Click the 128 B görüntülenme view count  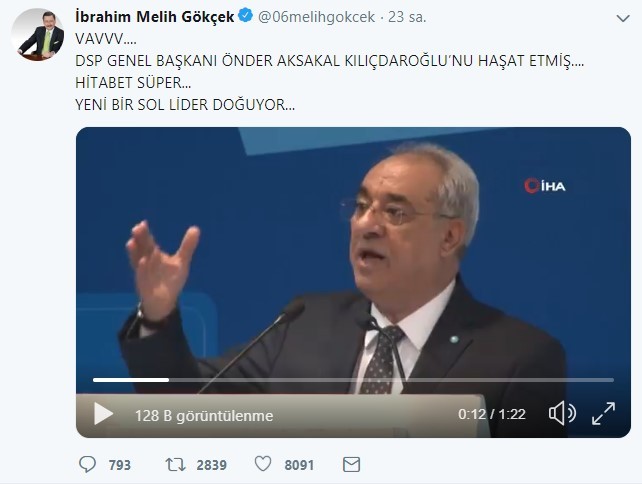[x=204, y=416]
